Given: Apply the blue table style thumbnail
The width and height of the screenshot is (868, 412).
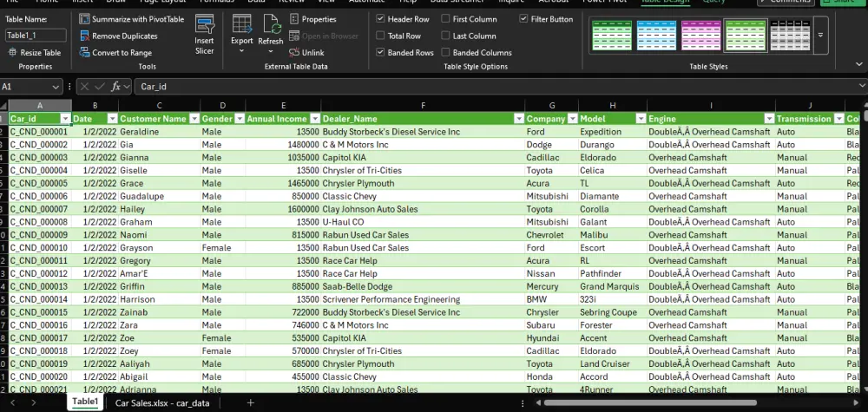Looking at the screenshot, I should tap(656, 36).
